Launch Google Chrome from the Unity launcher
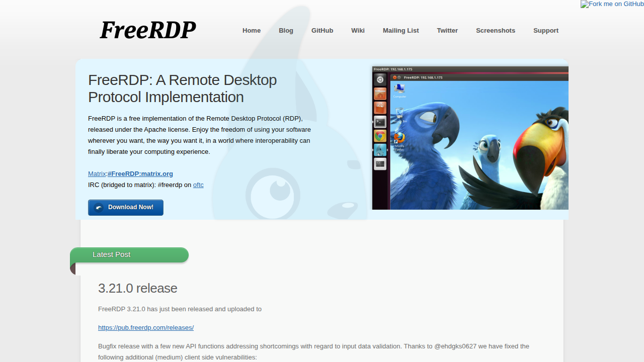This screenshot has width=644, height=362. (x=380, y=136)
